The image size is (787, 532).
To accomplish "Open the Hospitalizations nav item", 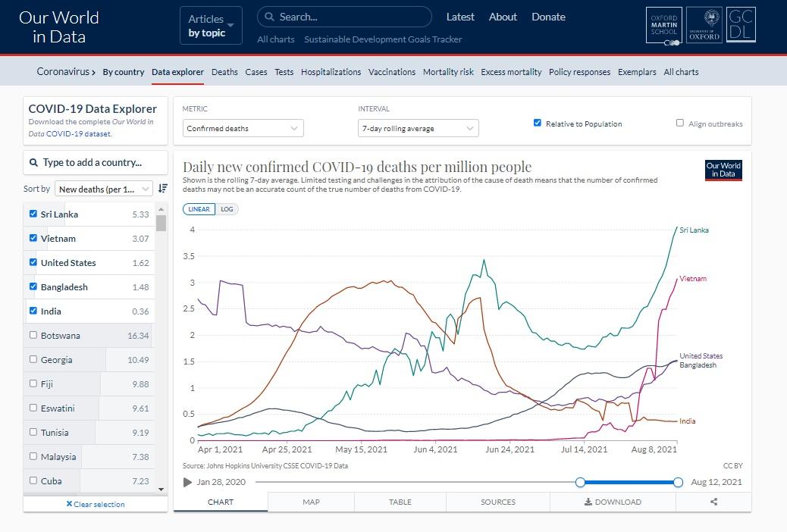I will (331, 72).
